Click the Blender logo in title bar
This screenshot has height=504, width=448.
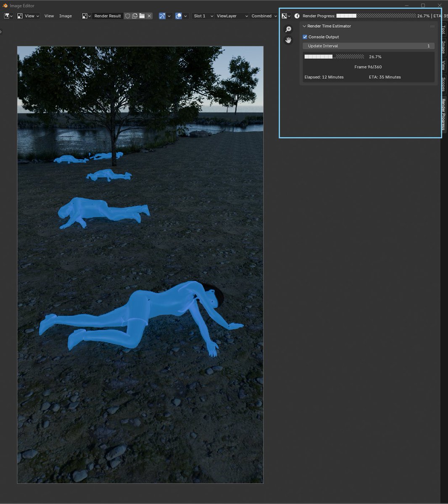5,5
